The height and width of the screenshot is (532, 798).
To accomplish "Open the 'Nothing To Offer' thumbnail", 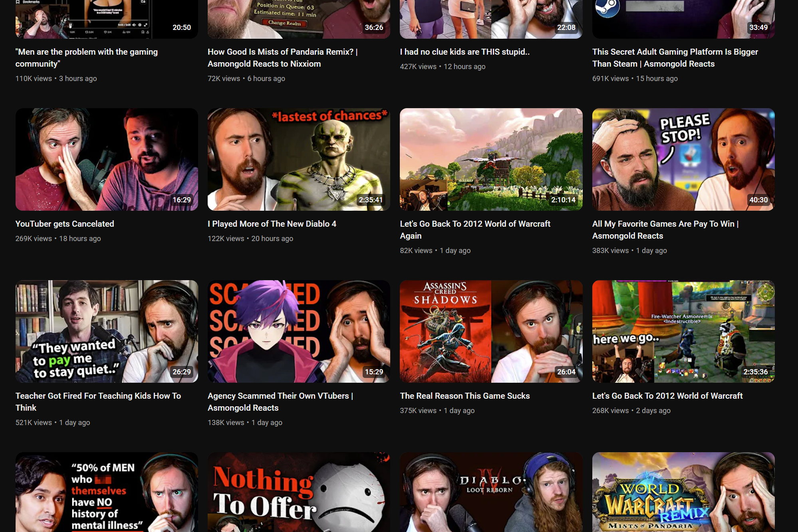I will (299, 492).
